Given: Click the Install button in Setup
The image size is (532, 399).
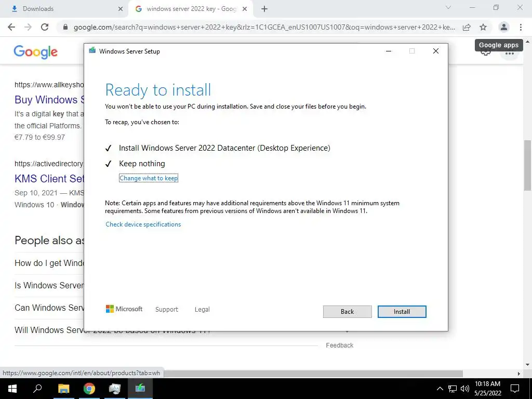Looking at the screenshot, I should pyautogui.click(x=402, y=312).
